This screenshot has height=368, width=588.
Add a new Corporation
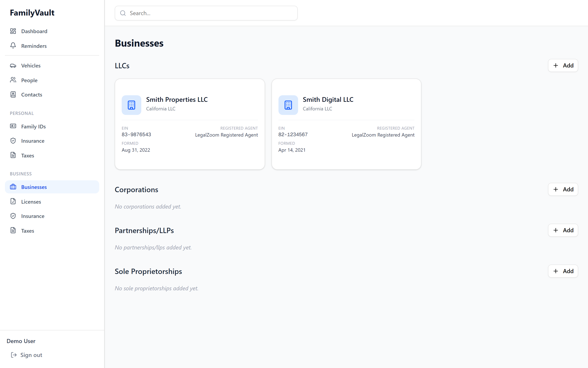pyautogui.click(x=563, y=189)
